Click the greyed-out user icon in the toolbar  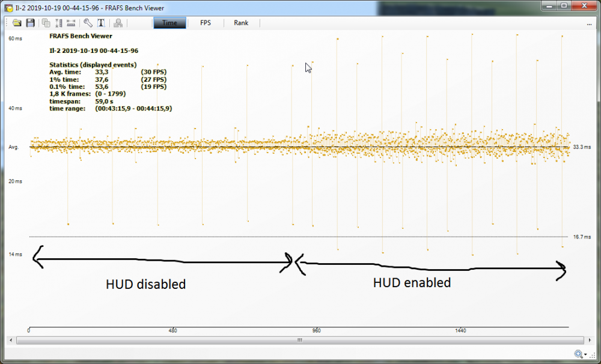118,23
